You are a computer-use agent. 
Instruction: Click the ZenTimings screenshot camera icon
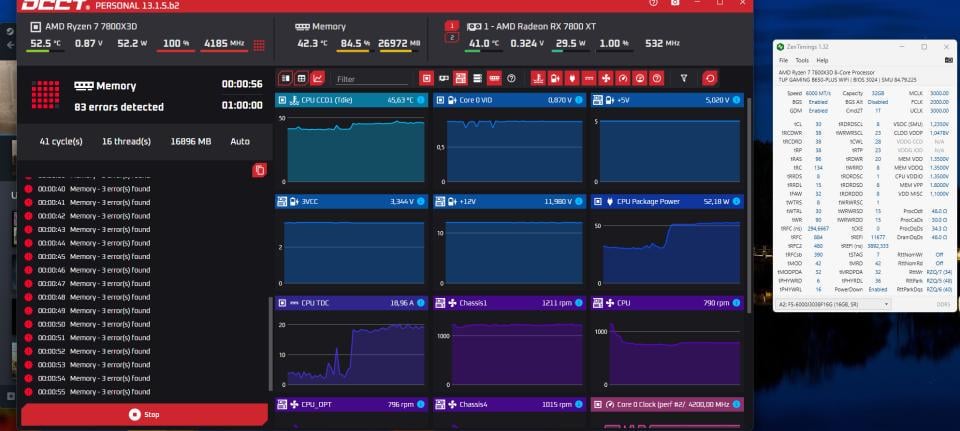948,60
